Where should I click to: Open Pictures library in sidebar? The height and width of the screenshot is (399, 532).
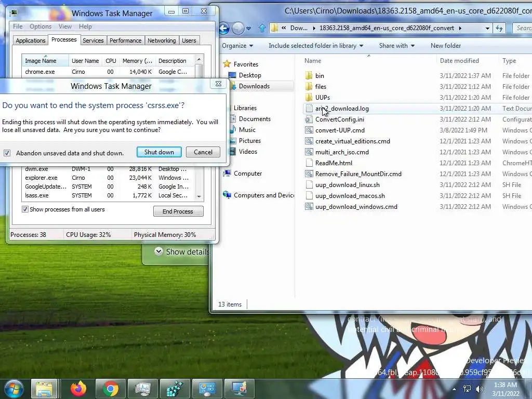[x=250, y=140]
